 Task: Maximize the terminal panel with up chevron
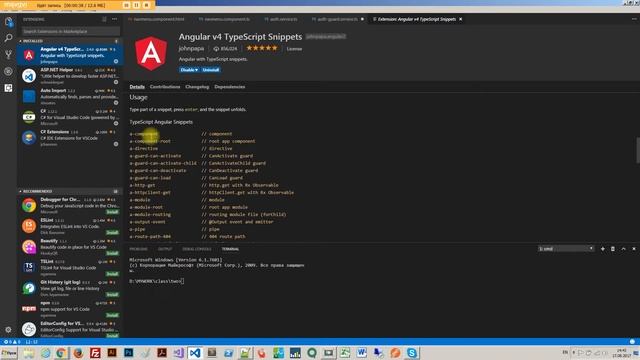(623, 249)
